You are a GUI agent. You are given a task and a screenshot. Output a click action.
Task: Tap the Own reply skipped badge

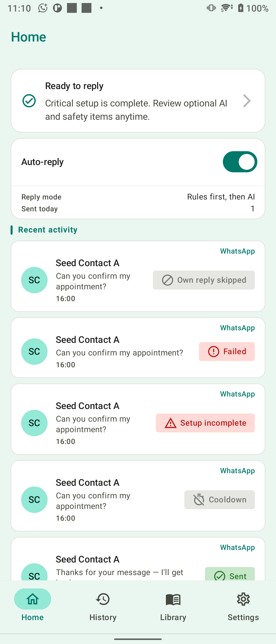tap(204, 280)
